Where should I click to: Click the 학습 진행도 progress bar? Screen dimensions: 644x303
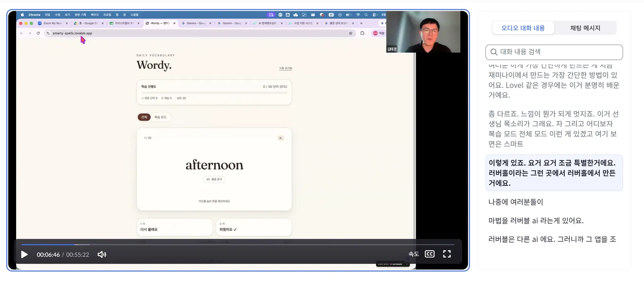tap(214, 93)
